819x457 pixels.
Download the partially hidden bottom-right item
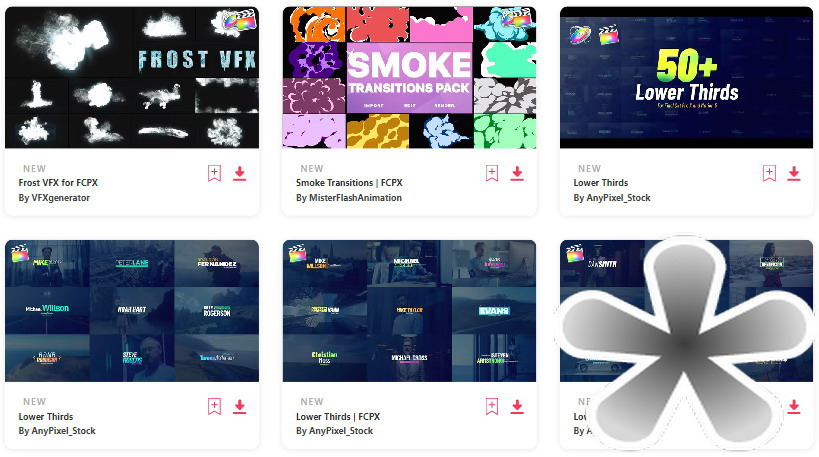(x=794, y=406)
